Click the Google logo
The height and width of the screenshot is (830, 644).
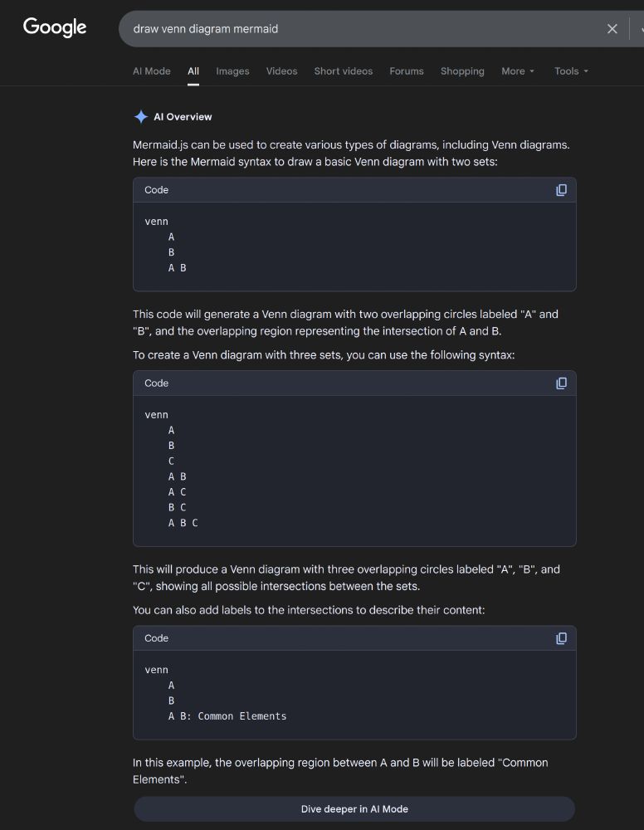(54, 27)
